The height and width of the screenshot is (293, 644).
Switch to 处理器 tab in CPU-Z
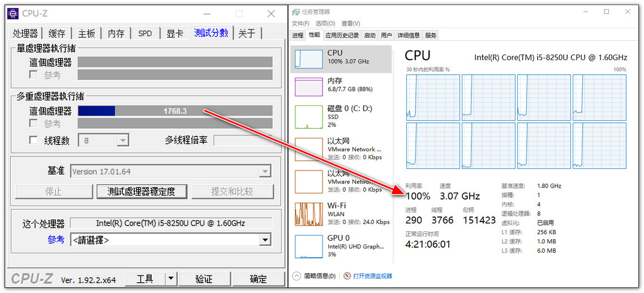pyautogui.click(x=25, y=33)
